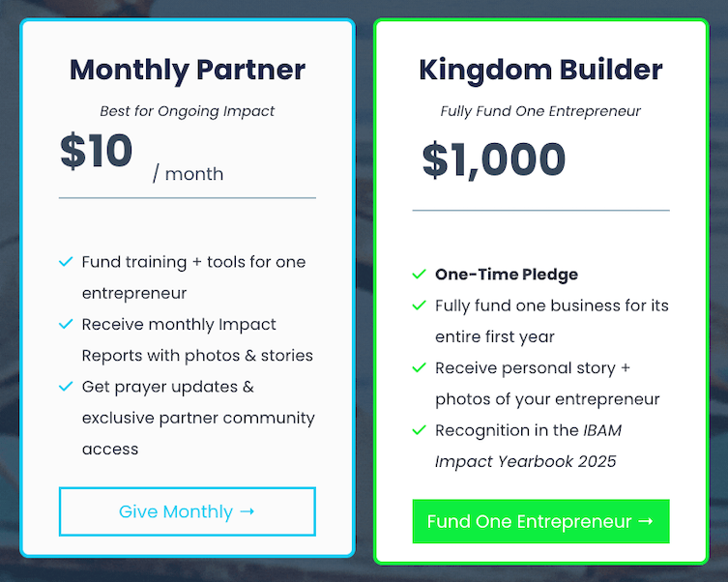This screenshot has height=582, width=728.
Task: Click the bold "One-Time Pledge" text
Action: pos(507,275)
